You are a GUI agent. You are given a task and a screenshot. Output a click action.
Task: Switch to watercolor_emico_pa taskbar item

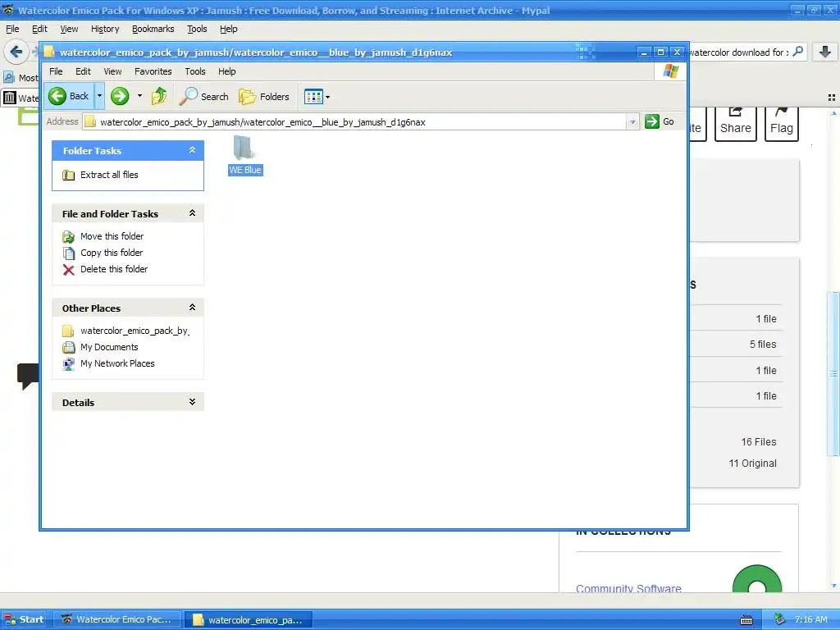249,620
